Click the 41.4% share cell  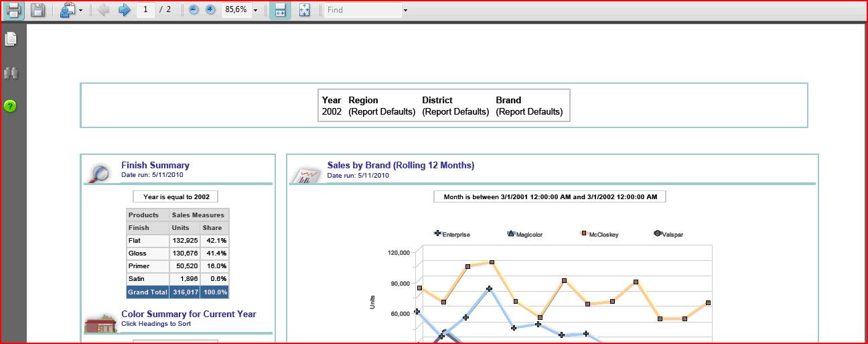coord(214,253)
